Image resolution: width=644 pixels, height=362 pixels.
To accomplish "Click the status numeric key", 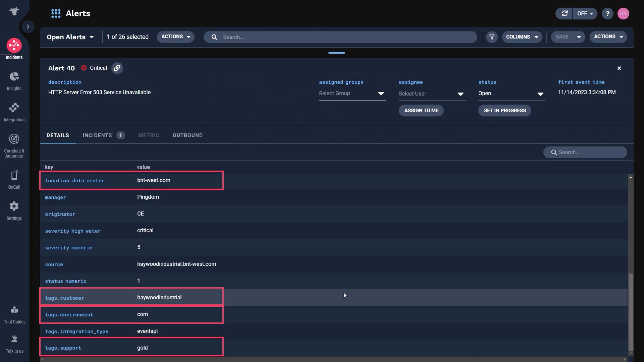I will [x=65, y=281].
